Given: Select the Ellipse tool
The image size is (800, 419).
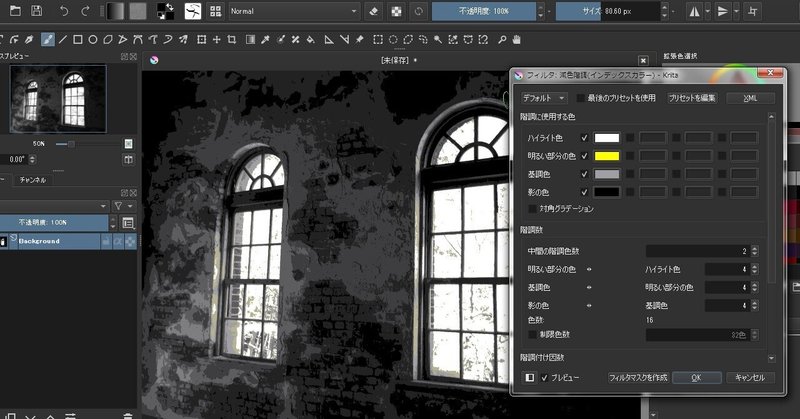Looking at the screenshot, I should pos(93,39).
